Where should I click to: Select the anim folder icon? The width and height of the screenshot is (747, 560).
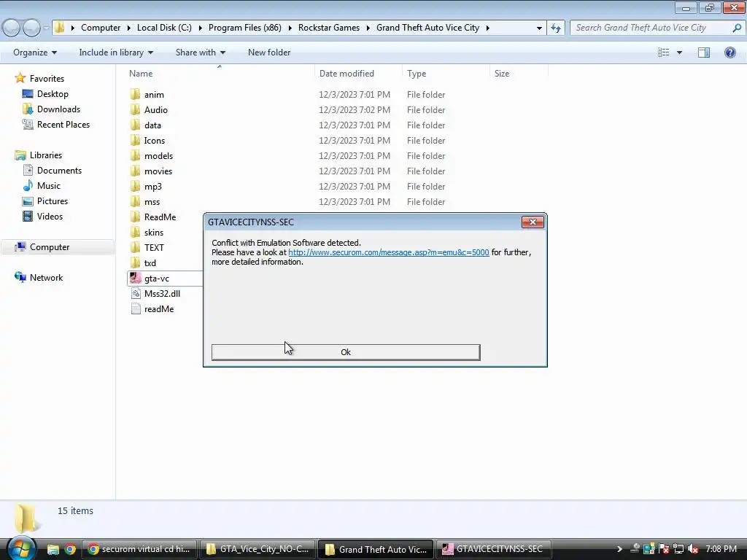[135, 94]
